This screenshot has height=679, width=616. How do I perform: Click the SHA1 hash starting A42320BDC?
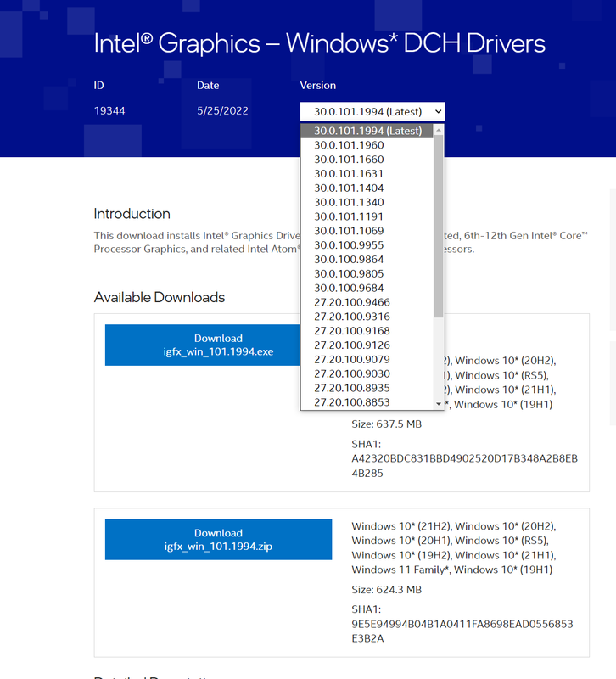pos(464,465)
